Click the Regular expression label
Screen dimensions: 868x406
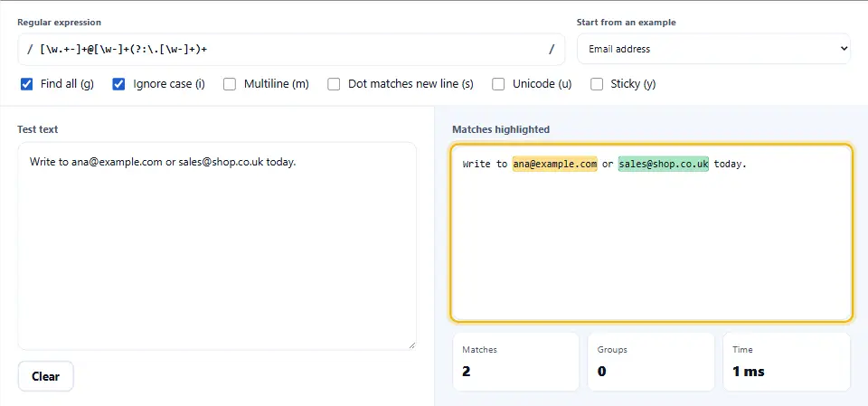pyautogui.click(x=60, y=23)
